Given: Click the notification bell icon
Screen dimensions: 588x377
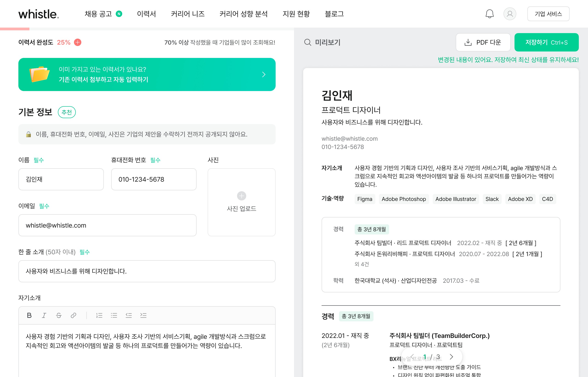Looking at the screenshot, I should 489,14.
